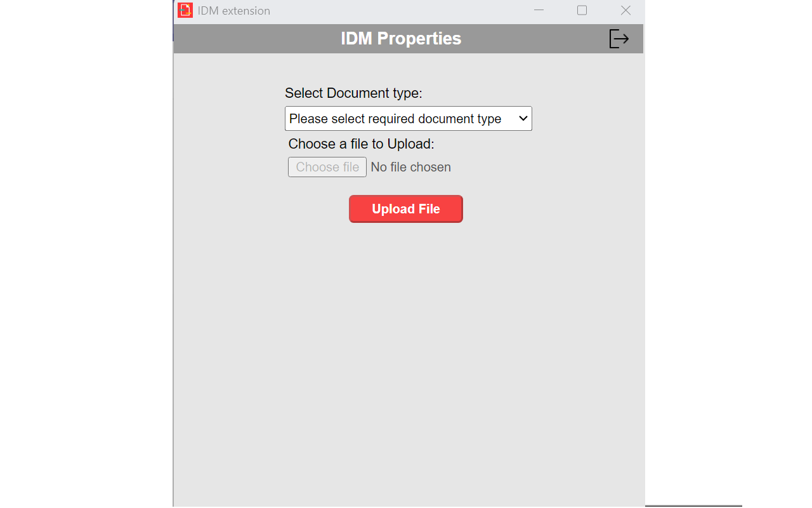The height and width of the screenshot is (508, 812).
Task: Click the Choose file button
Action: 327,167
